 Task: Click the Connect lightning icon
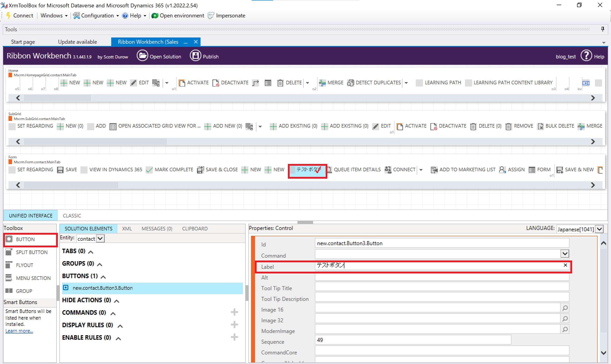pos(8,15)
